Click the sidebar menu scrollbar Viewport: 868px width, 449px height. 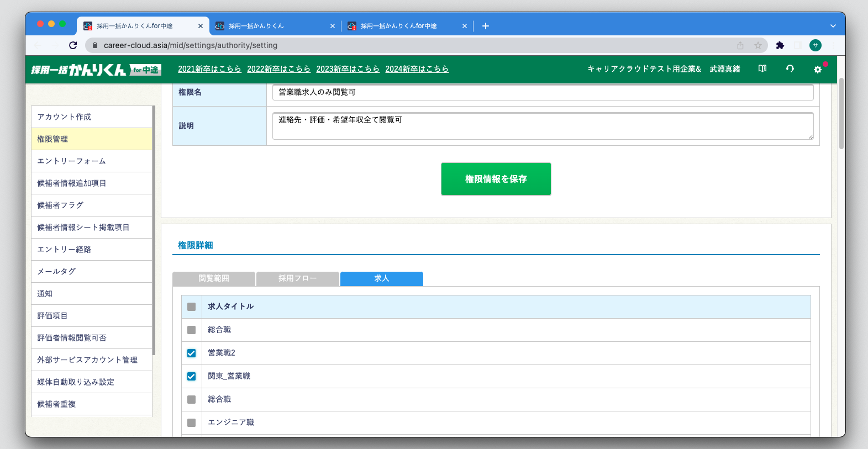[154, 230]
